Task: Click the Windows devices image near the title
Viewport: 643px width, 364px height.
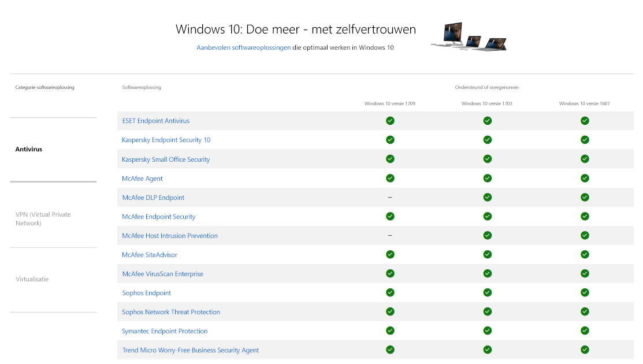Action: pos(469,36)
